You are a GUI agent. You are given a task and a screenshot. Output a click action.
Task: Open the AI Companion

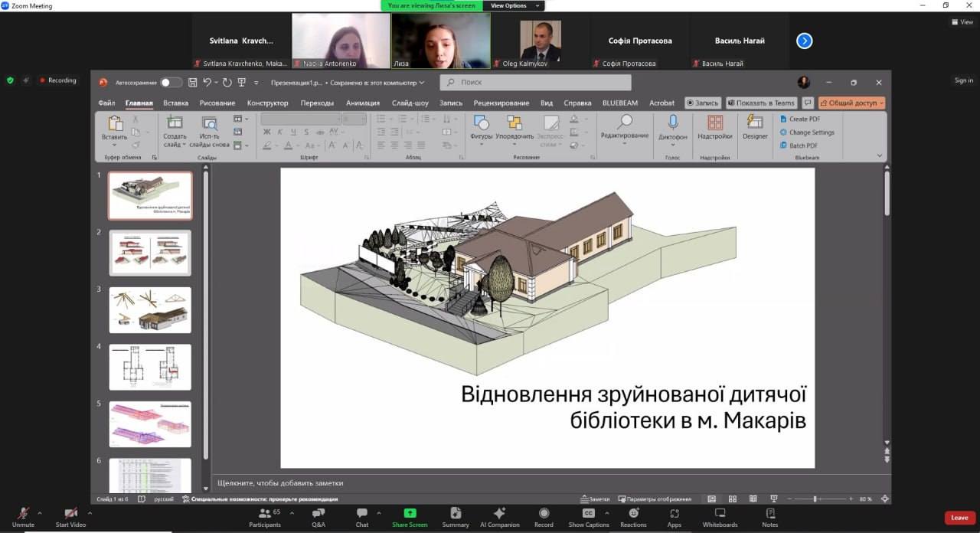coord(499,517)
